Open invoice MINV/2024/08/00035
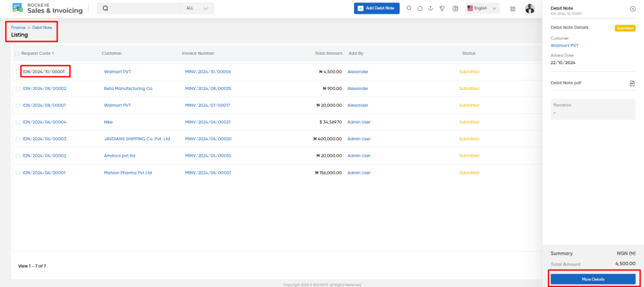Screen dimensions: 644x287 click(x=208, y=88)
